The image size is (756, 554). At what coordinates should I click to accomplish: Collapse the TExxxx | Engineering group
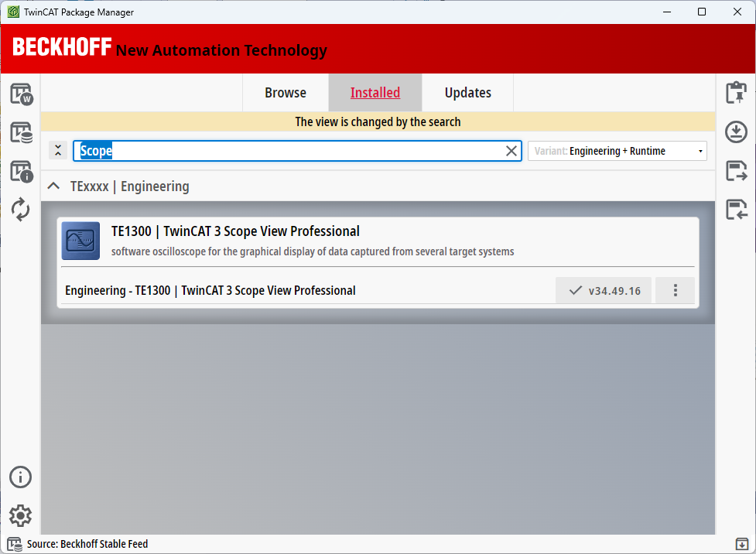53,186
